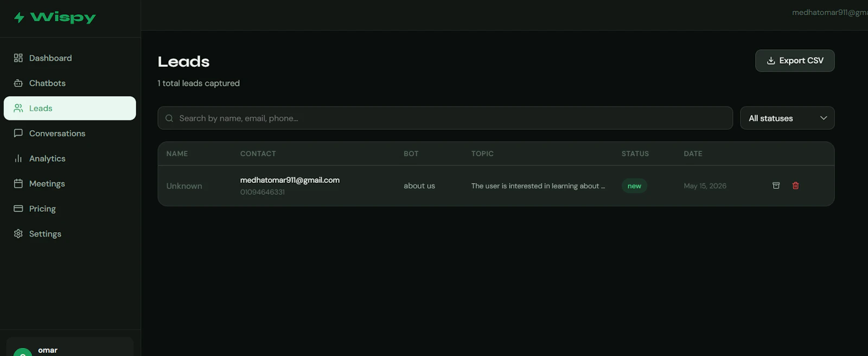The width and height of the screenshot is (868, 356).
Task: Click the Meetings calendar icon
Action: coord(18,183)
